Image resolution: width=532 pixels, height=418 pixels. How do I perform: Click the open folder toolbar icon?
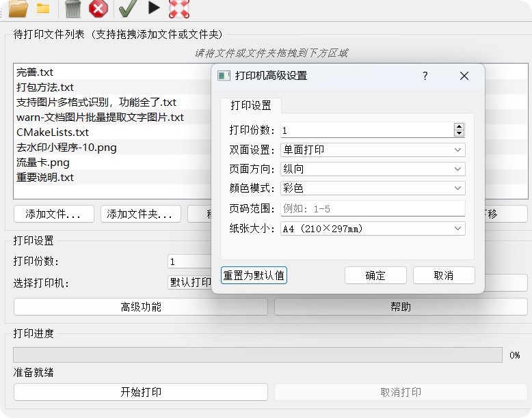[18, 8]
